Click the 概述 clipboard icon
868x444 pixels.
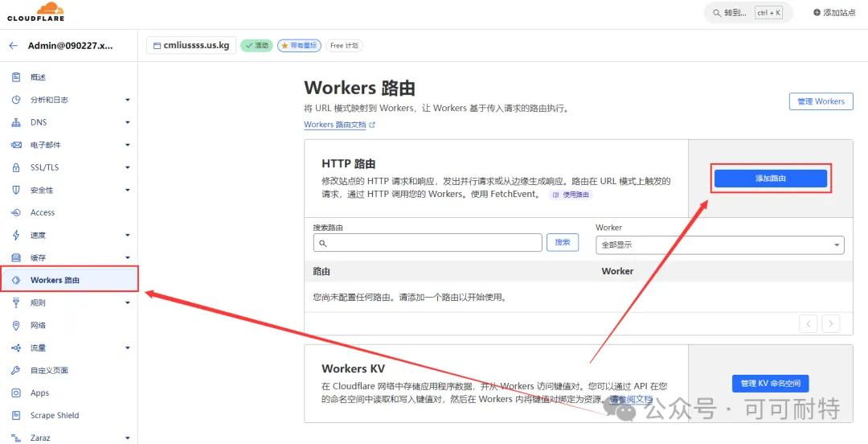tap(16, 77)
